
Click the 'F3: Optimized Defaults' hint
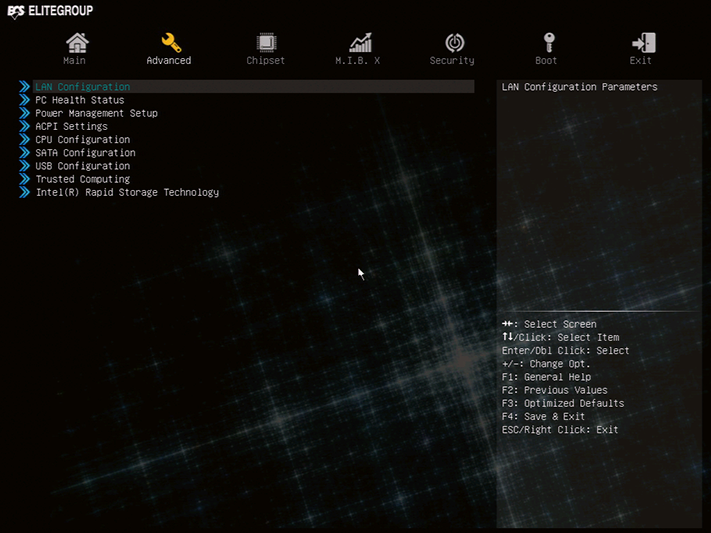coord(563,403)
